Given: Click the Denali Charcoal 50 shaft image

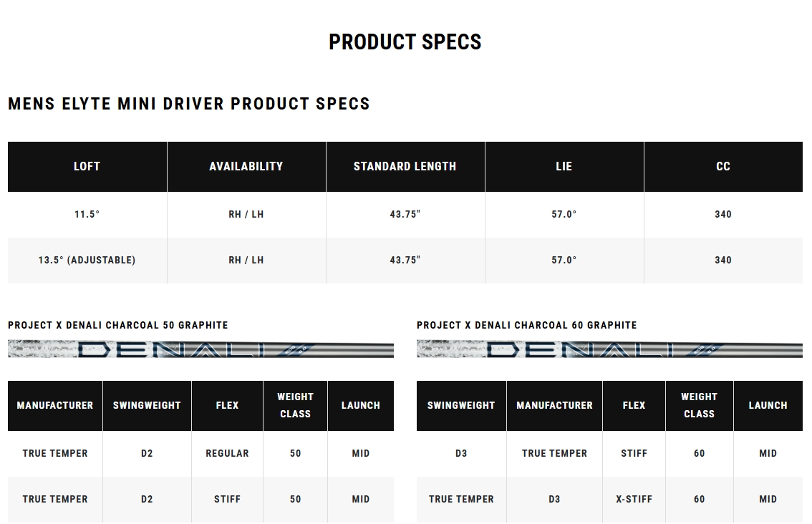Looking at the screenshot, I should tap(200, 349).
